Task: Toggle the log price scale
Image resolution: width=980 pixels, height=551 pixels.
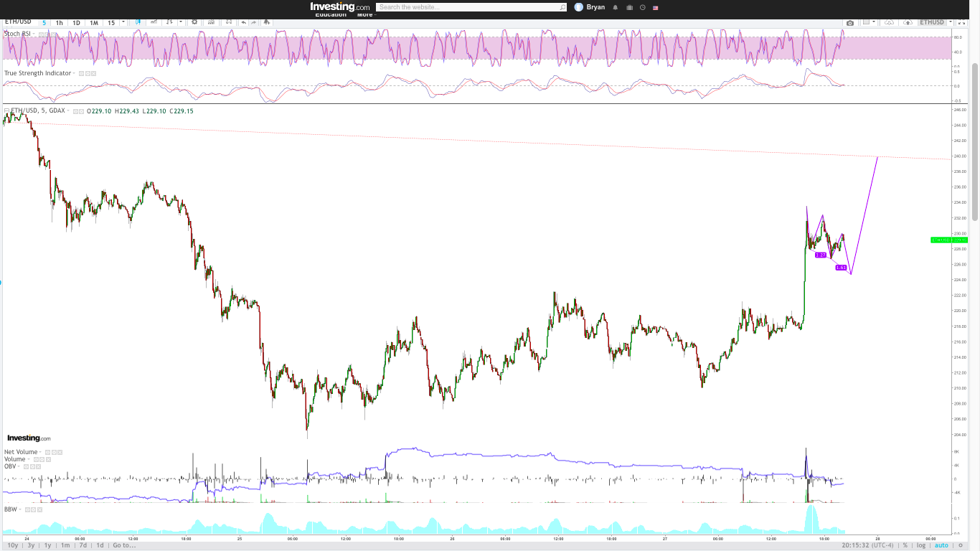Action: [921, 545]
